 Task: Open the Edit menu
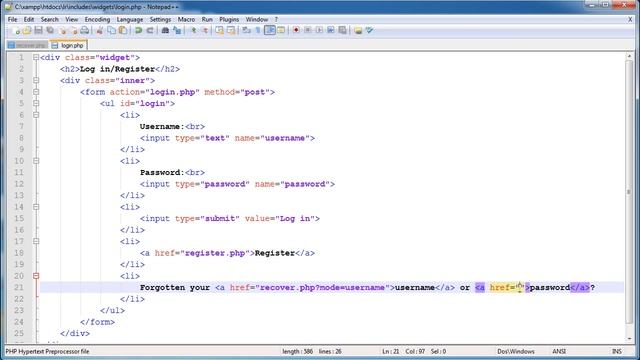click(29, 19)
